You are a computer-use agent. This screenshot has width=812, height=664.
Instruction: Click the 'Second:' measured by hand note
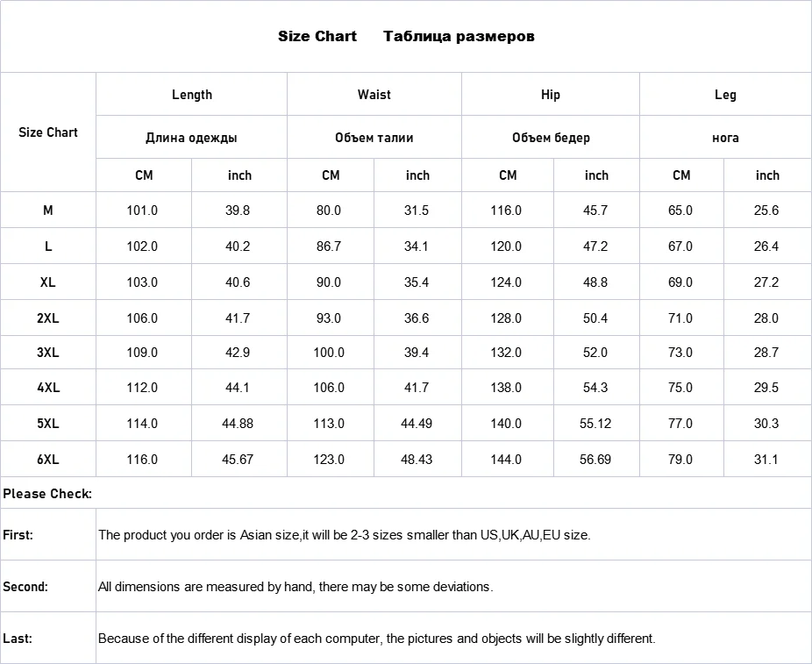click(296, 587)
